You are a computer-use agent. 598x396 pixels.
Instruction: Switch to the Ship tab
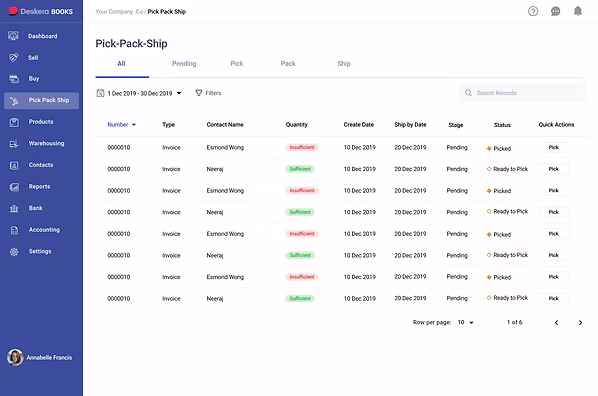click(x=344, y=64)
